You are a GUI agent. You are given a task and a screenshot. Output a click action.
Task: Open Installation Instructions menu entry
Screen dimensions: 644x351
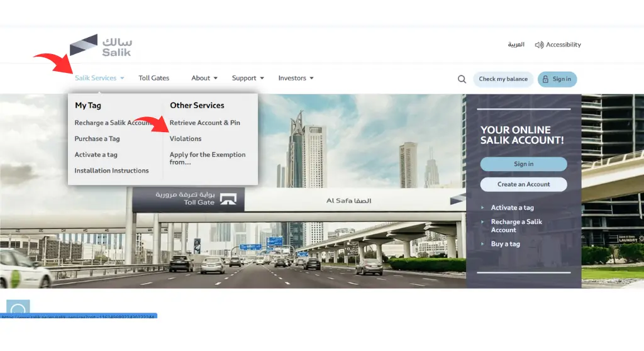(111, 170)
